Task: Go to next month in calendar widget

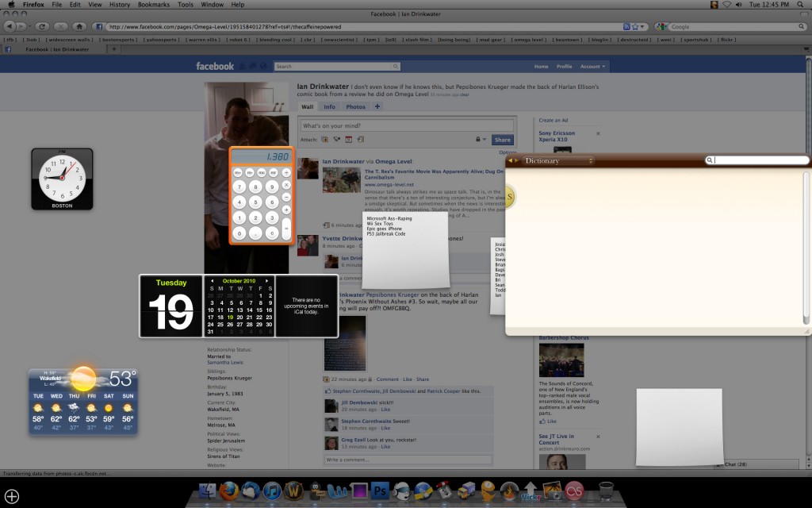Action: click(266, 281)
